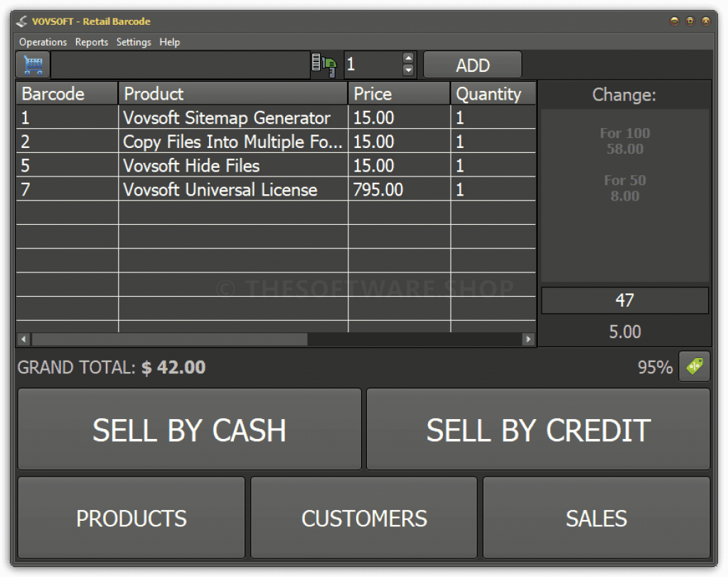
Task: Click the Barcode column header
Action: tap(67, 94)
